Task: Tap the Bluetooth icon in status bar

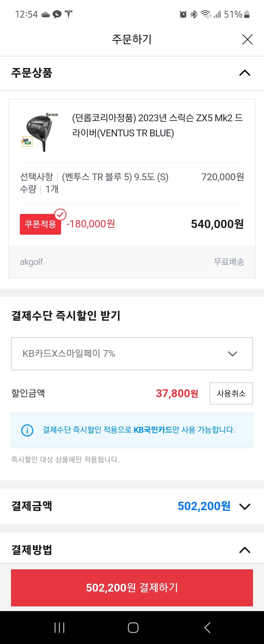Action: tap(194, 14)
